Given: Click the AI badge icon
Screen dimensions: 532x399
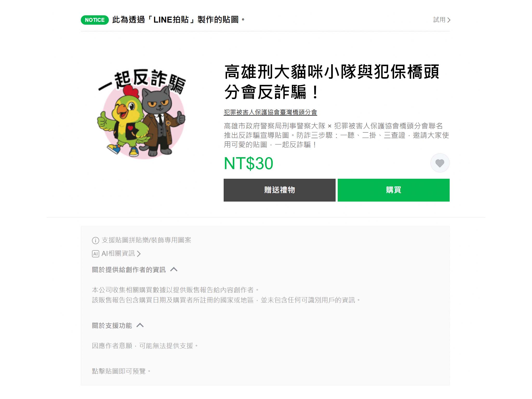Looking at the screenshot, I should [x=95, y=254].
